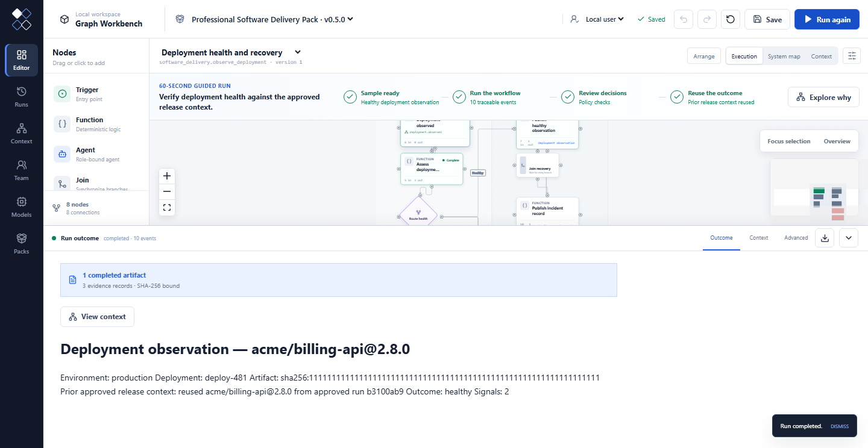
Task: Click the Review decisions checkmark step
Action: click(x=594, y=98)
